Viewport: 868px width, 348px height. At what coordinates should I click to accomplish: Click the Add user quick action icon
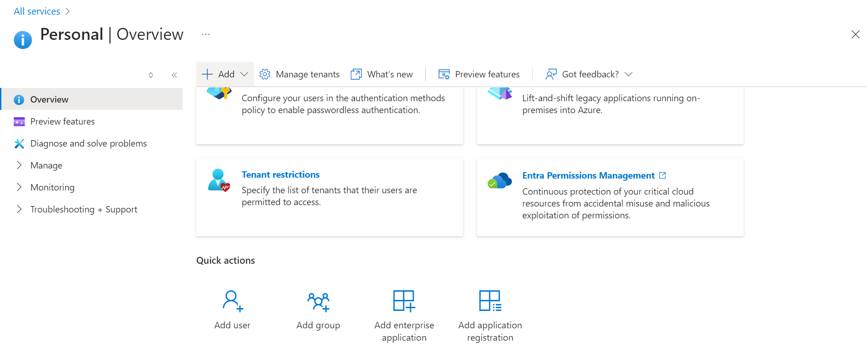(232, 301)
